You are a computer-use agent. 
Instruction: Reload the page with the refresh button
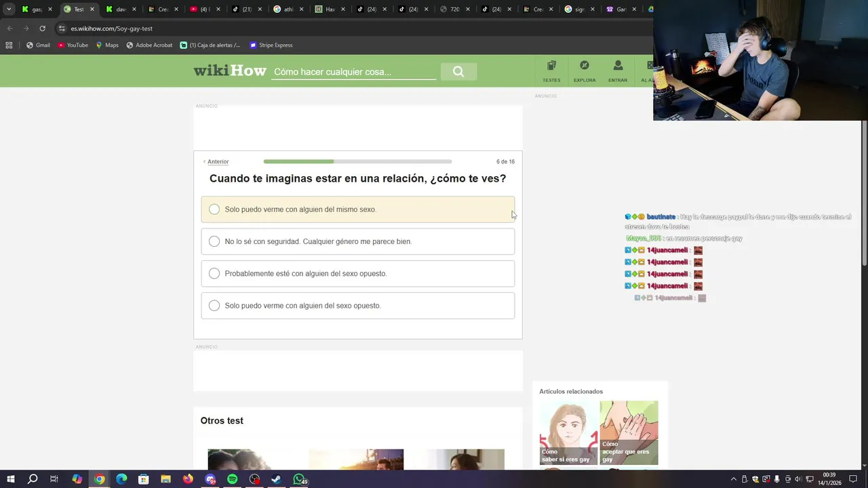(42, 28)
